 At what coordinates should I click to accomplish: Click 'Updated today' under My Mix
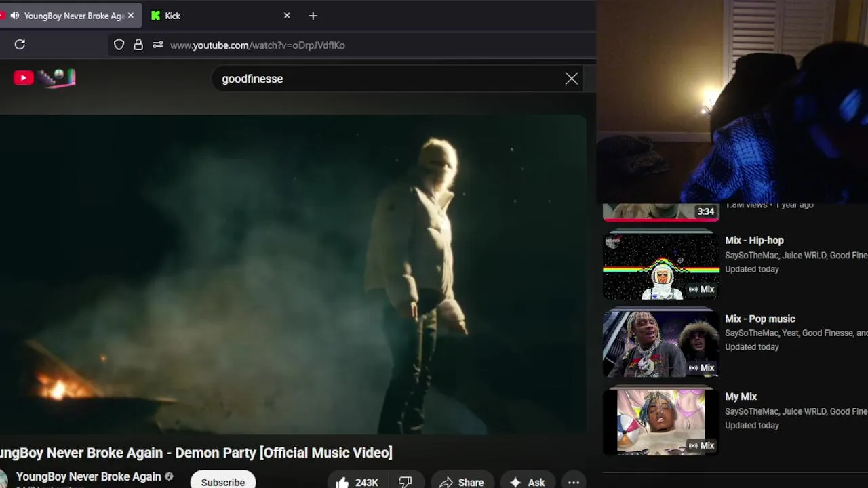tap(752, 426)
